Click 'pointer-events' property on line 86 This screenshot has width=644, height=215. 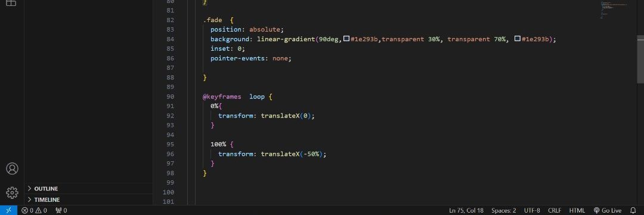pyautogui.click(x=238, y=59)
